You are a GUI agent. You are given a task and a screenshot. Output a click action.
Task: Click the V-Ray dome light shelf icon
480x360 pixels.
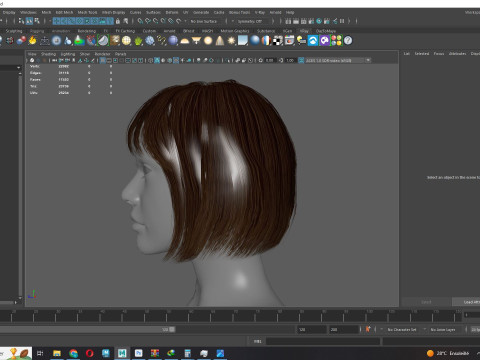(185, 41)
